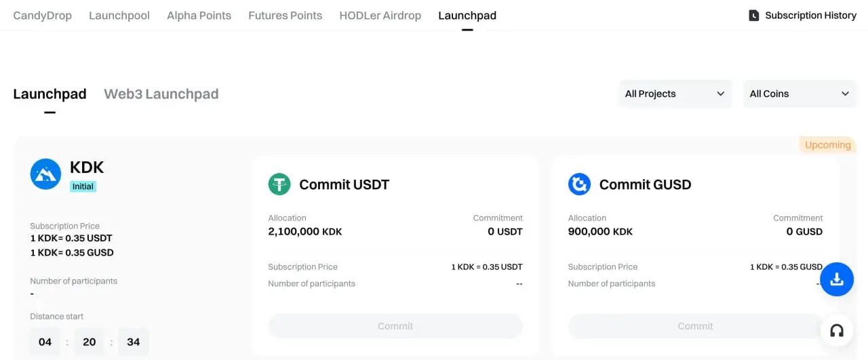This screenshot has height=360, width=868.
Task: Go to the CandyDrop tab
Action: pos(42,16)
